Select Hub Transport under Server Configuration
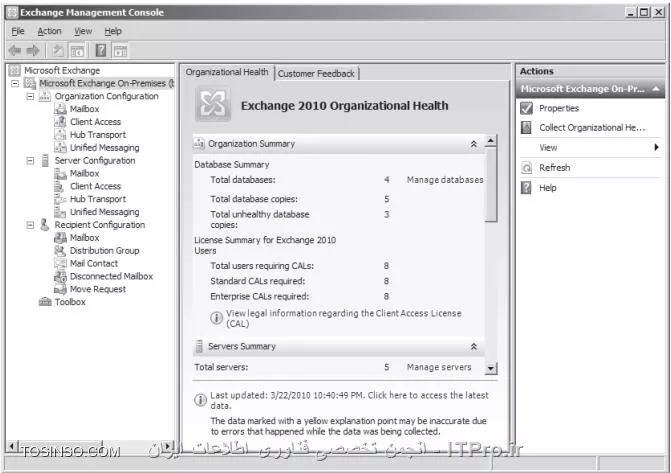Image resolution: width=671 pixels, height=473 pixels. (x=98, y=199)
